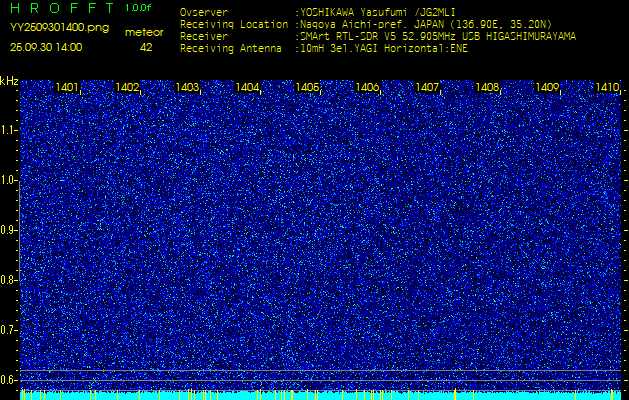Click the 0.7 frequency axis label

tap(8, 330)
